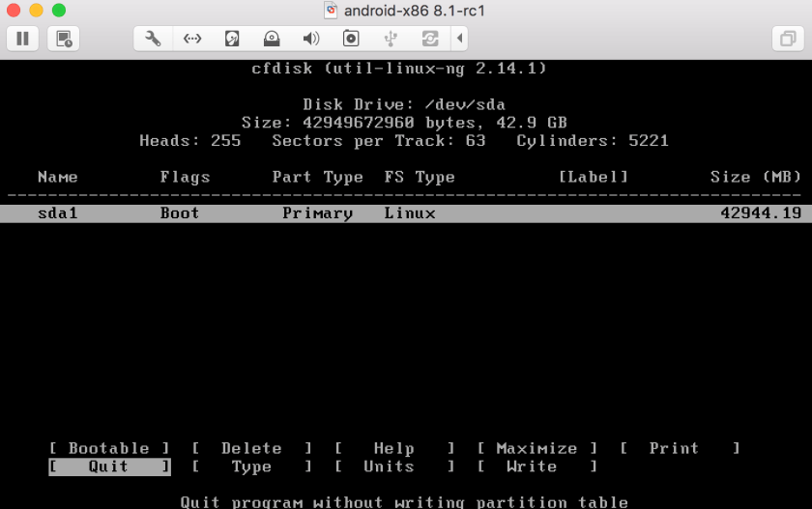812x509 pixels.
Task: Click the Name column header
Action: (57, 177)
